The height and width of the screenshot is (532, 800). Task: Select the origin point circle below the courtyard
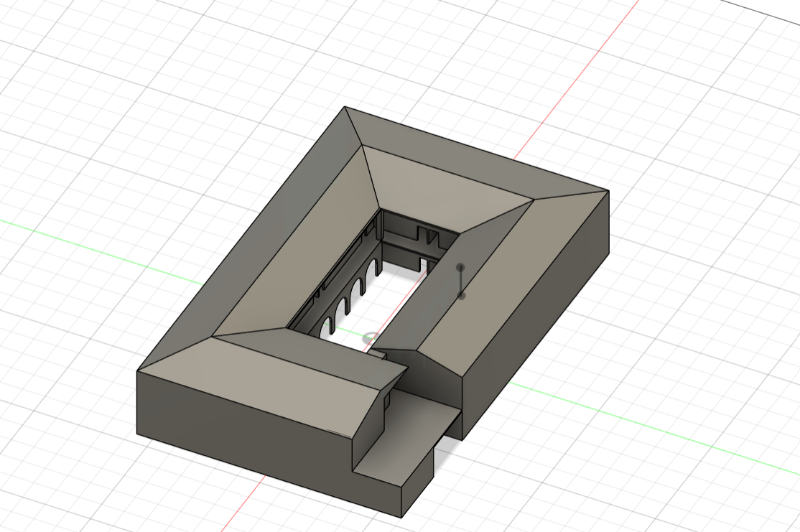pos(371,337)
